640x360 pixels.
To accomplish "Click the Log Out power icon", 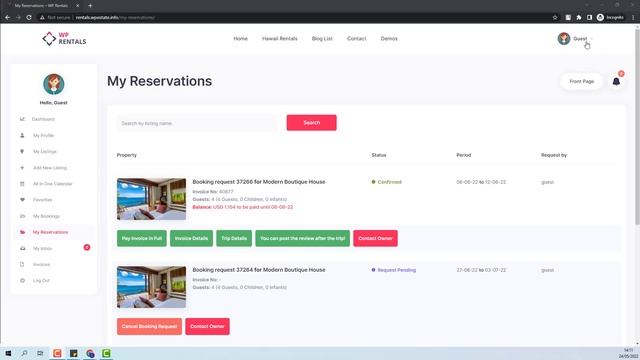I will tap(22, 280).
